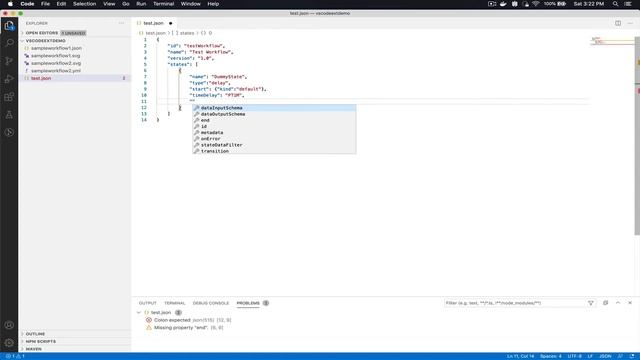Viewport: 640px width, 360px height.
Task: Click the feedback icon in status bar
Action: [620, 356]
